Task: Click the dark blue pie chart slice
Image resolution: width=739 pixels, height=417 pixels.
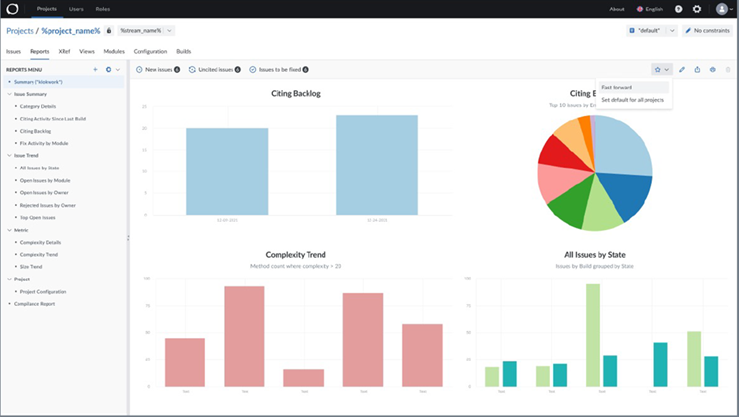Action: tap(627, 193)
